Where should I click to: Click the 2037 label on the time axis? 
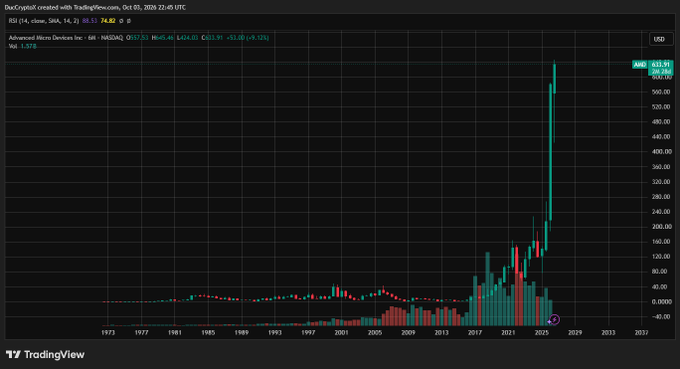coord(641,333)
